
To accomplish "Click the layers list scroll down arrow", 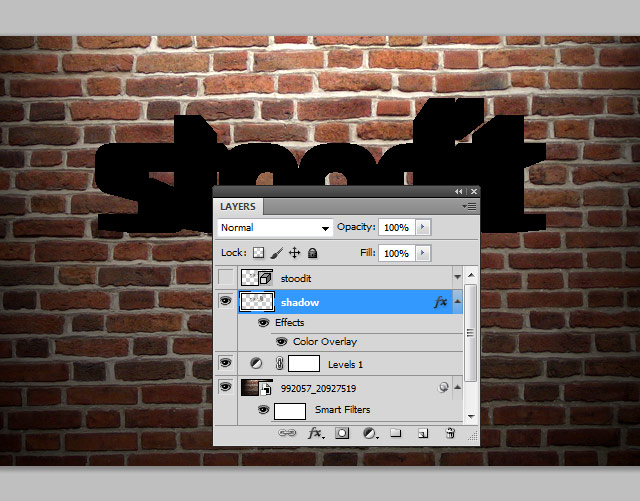I will (x=471, y=416).
